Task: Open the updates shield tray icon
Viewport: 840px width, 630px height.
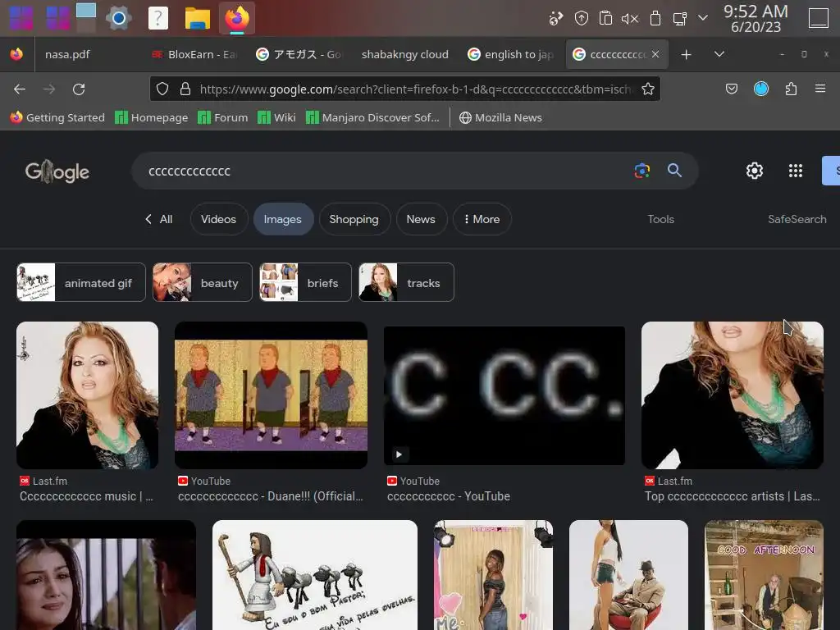Action: tap(582, 18)
